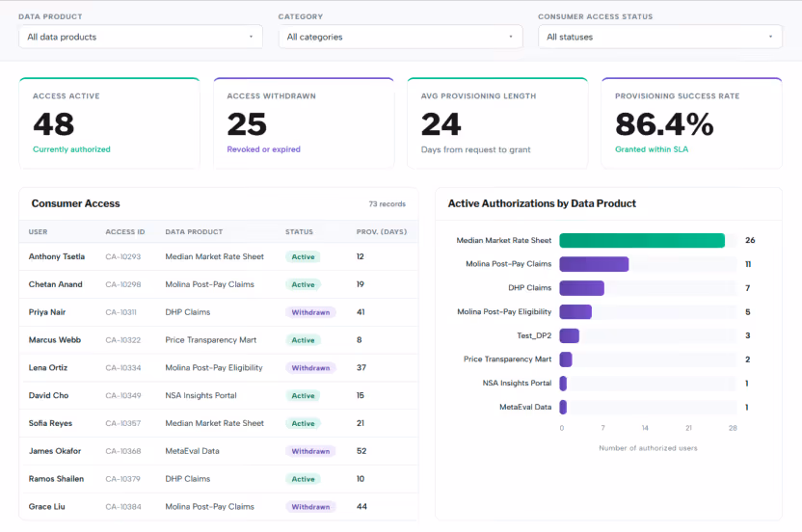Click access ID CA-10334

[x=122, y=368]
